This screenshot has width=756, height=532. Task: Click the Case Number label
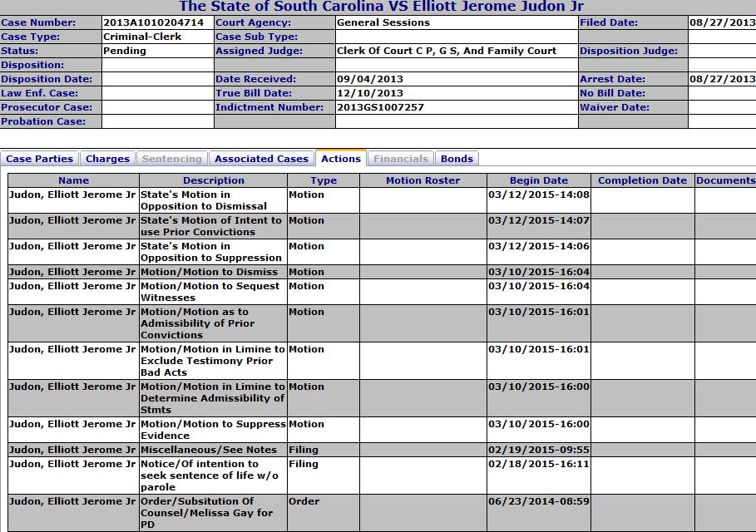tap(38, 22)
